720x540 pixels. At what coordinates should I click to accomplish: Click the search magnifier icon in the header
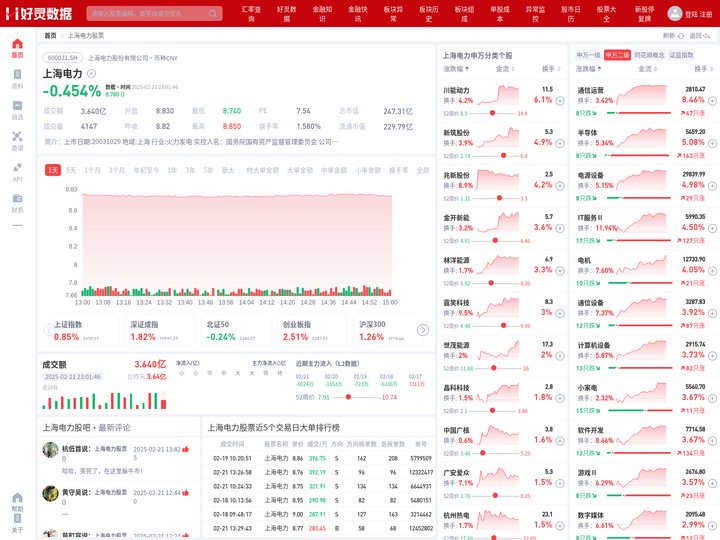click(213, 13)
